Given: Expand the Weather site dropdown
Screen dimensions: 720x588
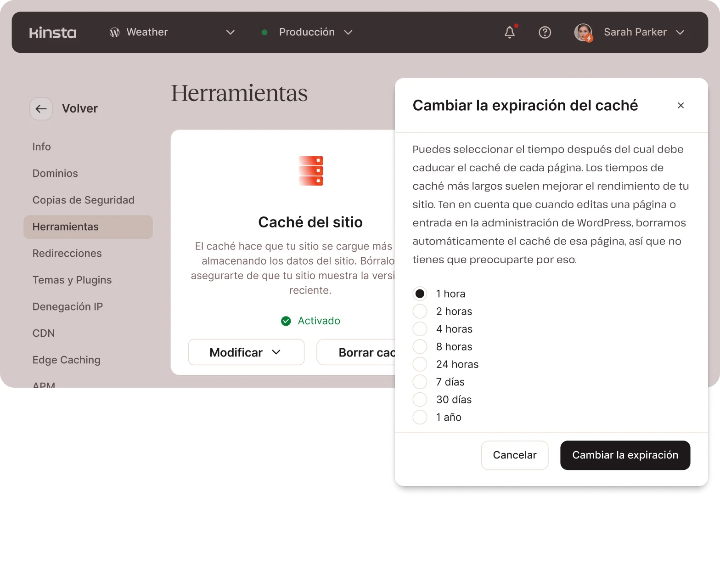Looking at the screenshot, I should [x=230, y=32].
